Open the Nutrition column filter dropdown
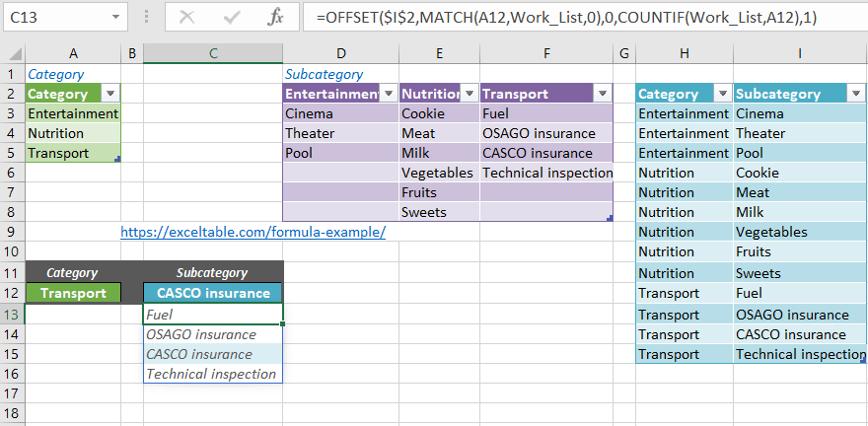Image resolution: width=868 pixels, height=426 pixels. [x=470, y=94]
